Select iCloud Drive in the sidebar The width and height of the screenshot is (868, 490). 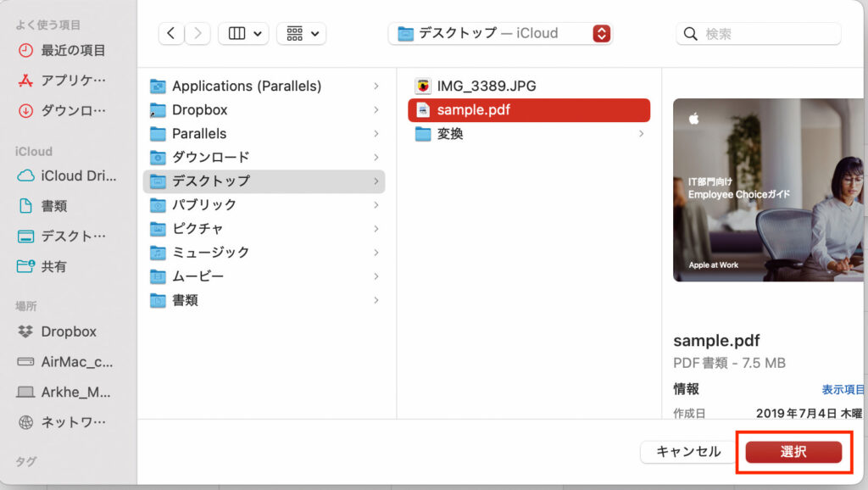(68, 175)
